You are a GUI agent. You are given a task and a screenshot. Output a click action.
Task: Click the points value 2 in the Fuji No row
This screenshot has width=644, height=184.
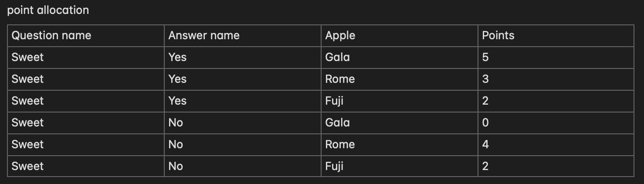(x=485, y=166)
